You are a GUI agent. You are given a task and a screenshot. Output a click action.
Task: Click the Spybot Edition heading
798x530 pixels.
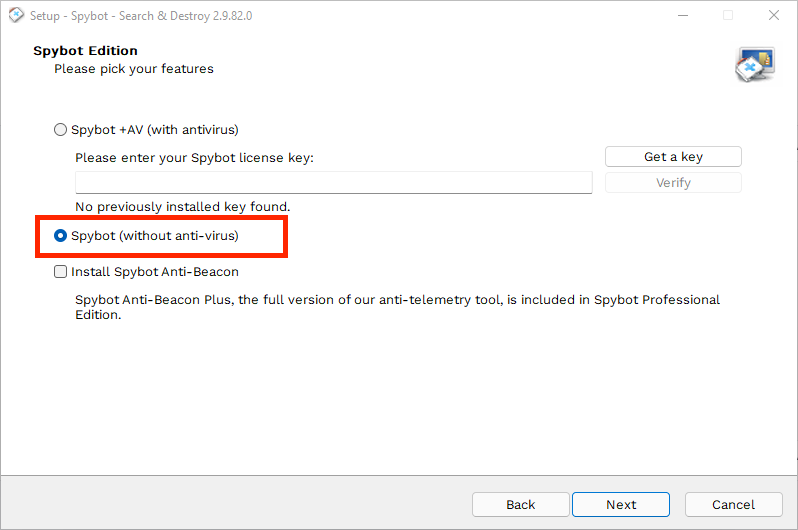85,51
